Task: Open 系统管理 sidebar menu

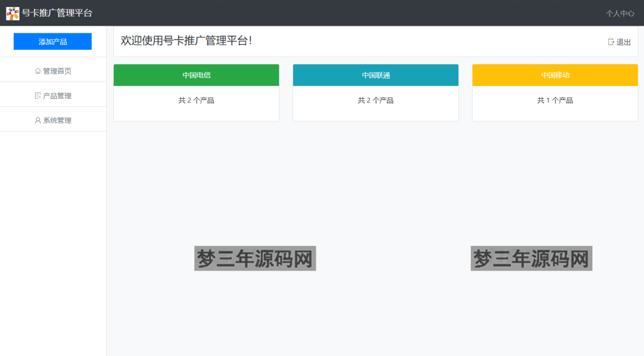Action: [53, 120]
